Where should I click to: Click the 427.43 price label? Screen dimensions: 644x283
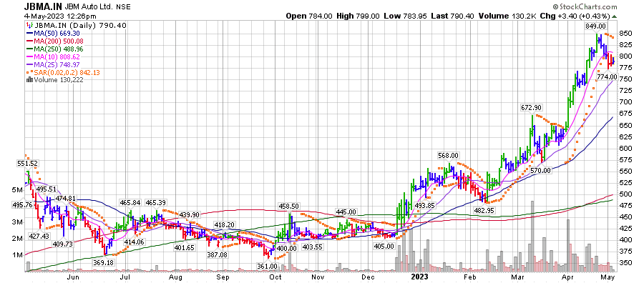click(39, 237)
